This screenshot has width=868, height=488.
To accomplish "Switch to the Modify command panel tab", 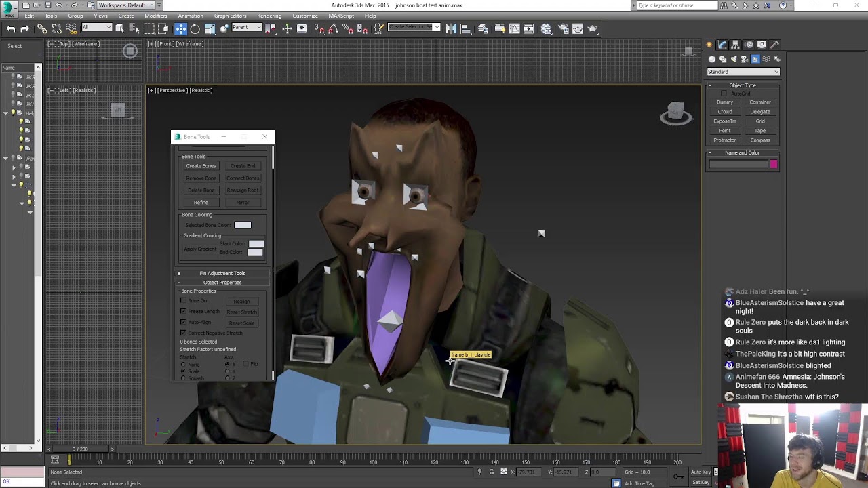I will (x=722, y=45).
